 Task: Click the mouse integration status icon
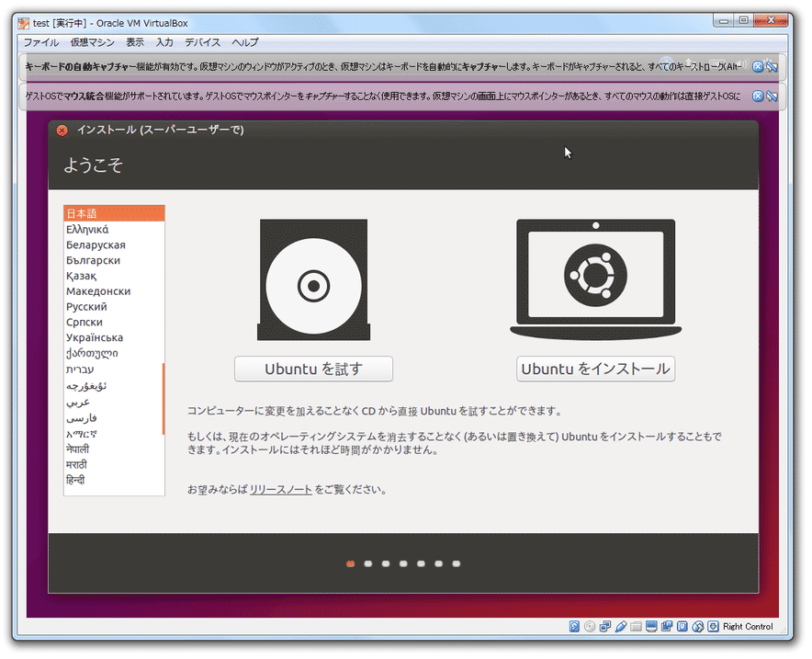(x=697, y=626)
